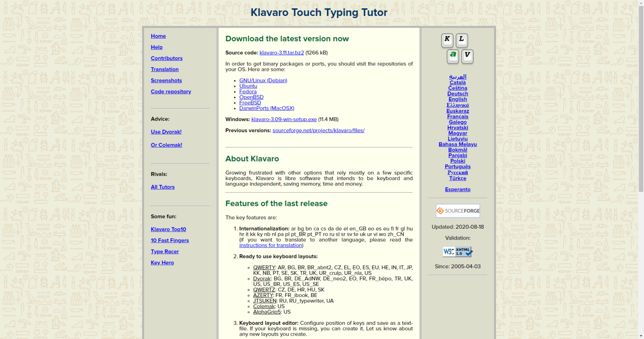Open the instructions for translation link
Screen dimensions: 644x339
pos(270,245)
